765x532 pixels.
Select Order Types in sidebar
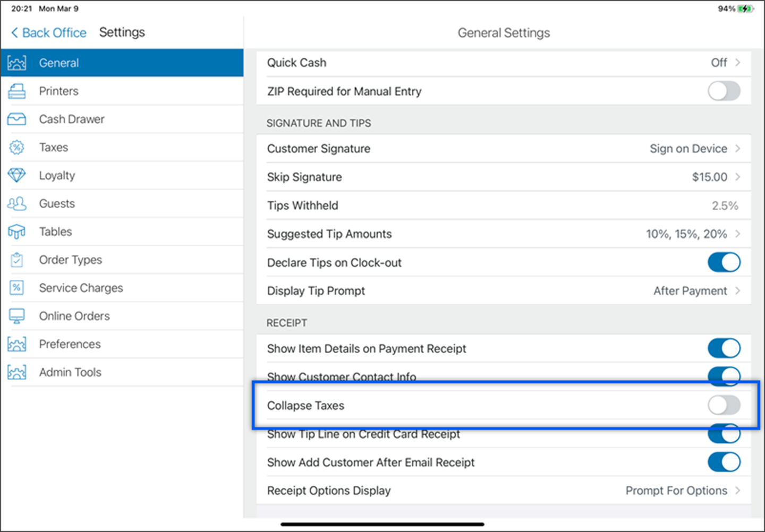click(x=122, y=260)
